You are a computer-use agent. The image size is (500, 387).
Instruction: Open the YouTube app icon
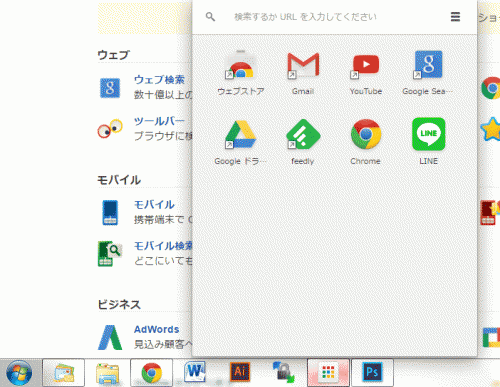(366, 65)
